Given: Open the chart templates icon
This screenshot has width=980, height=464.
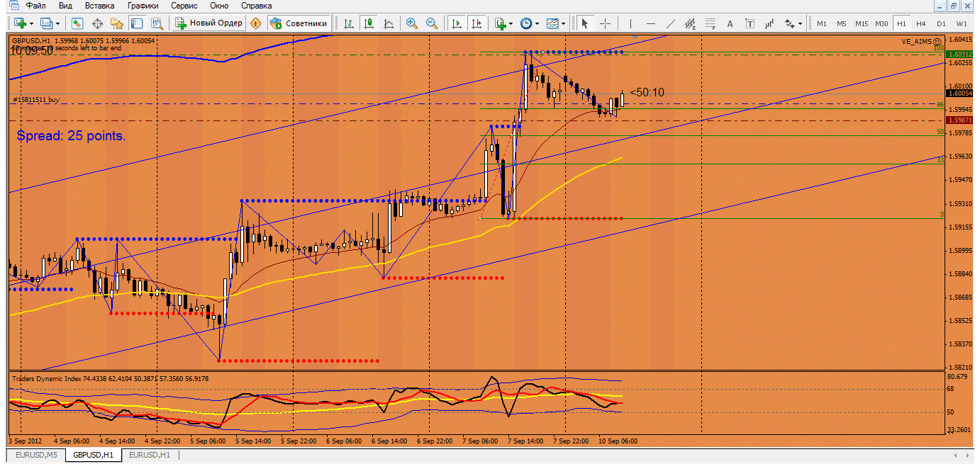Looking at the screenshot, I should tap(552, 23).
